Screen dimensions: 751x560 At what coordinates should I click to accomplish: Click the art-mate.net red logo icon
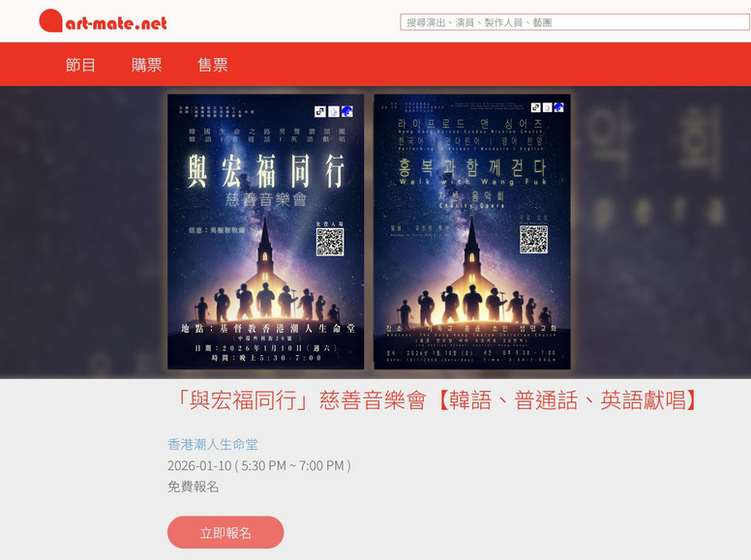pyautogui.click(x=50, y=21)
